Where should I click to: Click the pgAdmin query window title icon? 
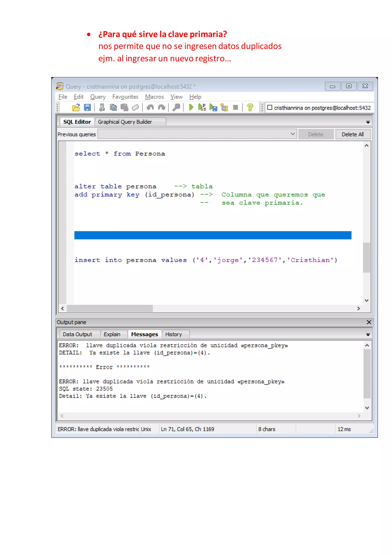[x=60, y=86]
